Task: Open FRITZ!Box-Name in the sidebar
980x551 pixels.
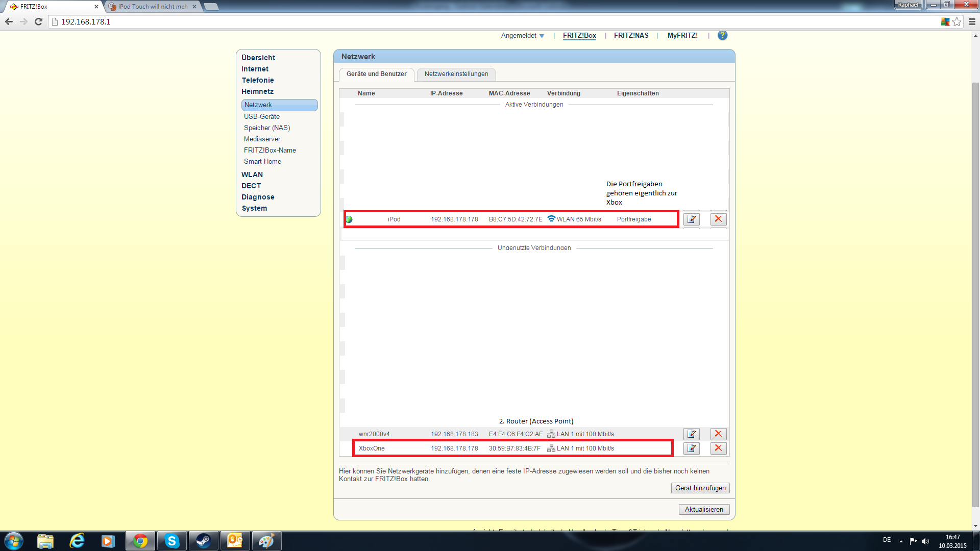Action: (x=270, y=150)
